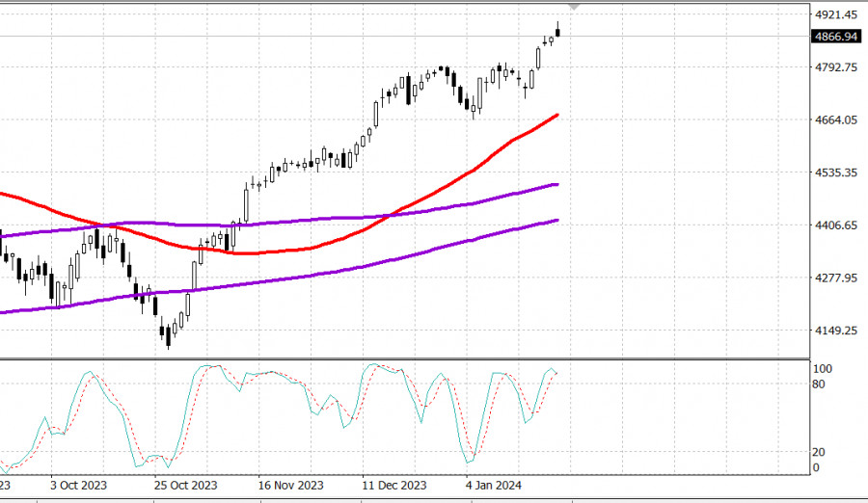The image size is (868, 503).
Task: Click the 3 Oct 2023 date label
Action: pyautogui.click(x=79, y=486)
